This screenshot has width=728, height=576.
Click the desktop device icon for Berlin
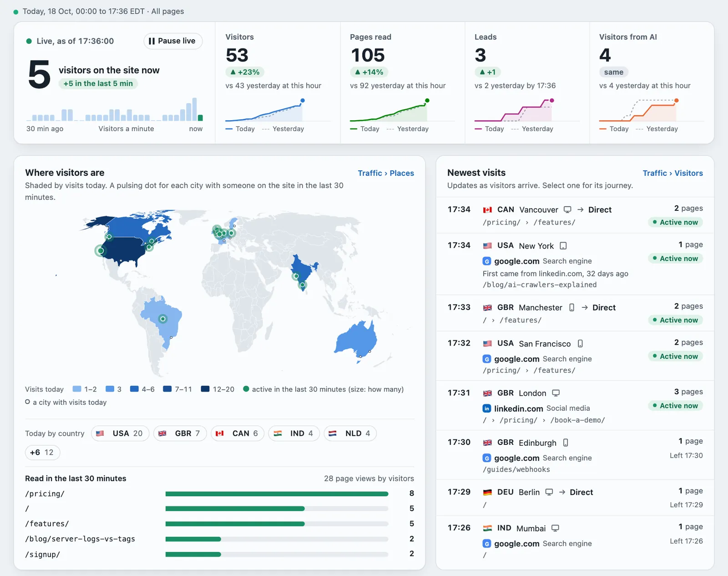click(549, 492)
